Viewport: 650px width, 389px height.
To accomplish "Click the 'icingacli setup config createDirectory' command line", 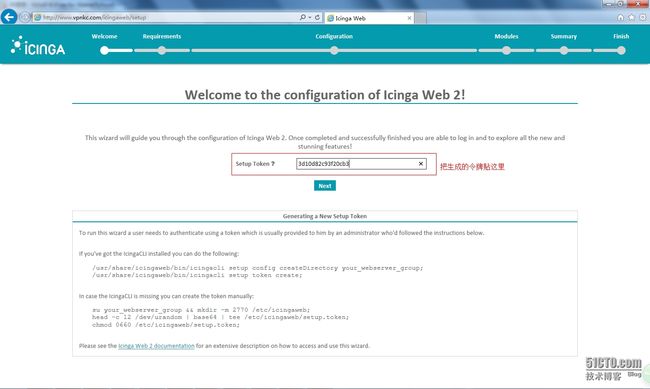I will pyautogui.click(x=257, y=268).
